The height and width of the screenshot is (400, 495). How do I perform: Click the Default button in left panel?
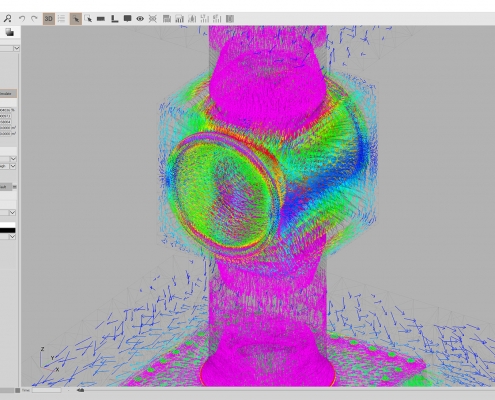point(6,187)
